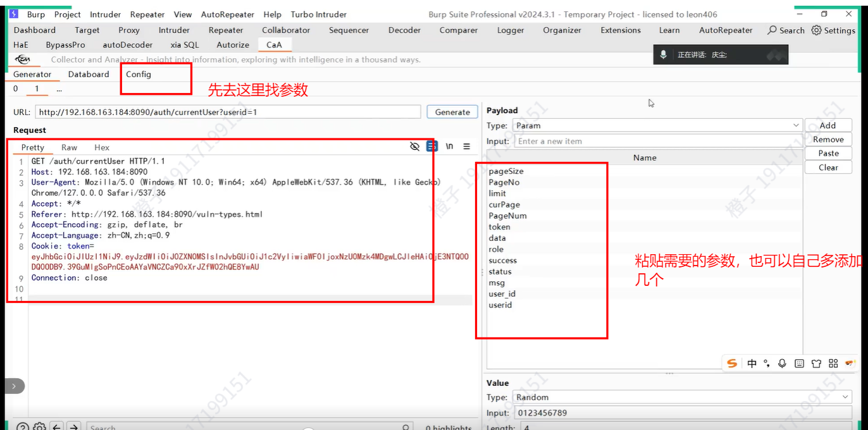Select the CaA Generator sub-tab
The image size is (868, 430).
(x=32, y=74)
